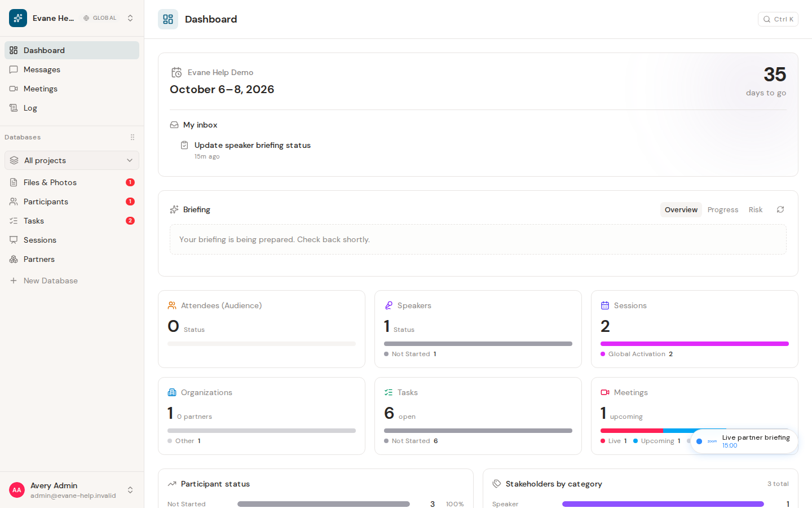The image size is (812, 508).
Task: Click the My inbox tray icon
Action: [x=174, y=125]
